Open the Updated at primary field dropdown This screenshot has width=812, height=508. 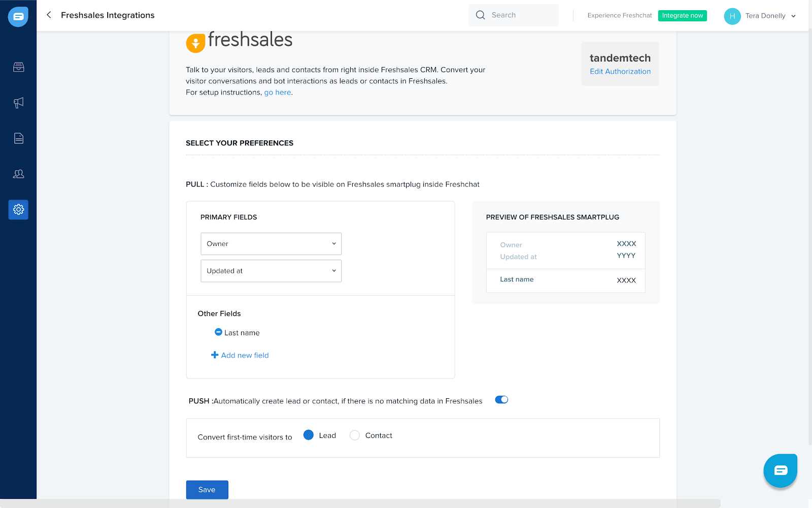click(271, 271)
